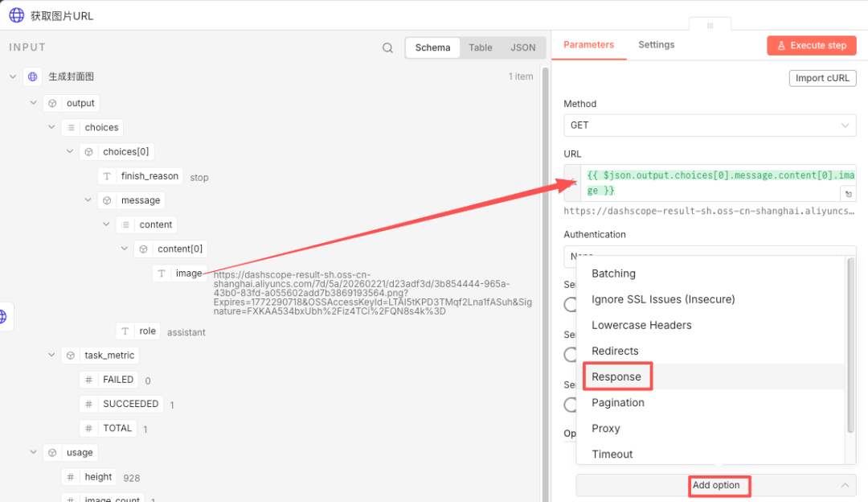
Task: Click the text-type icon next to role
Action: (x=125, y=331)
